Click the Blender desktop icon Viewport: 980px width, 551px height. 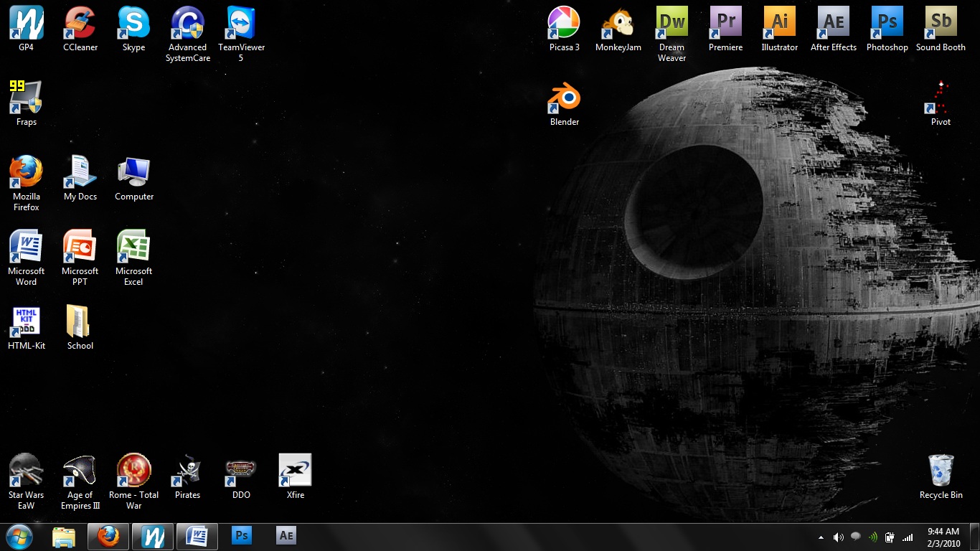click(x=565, y=104)
